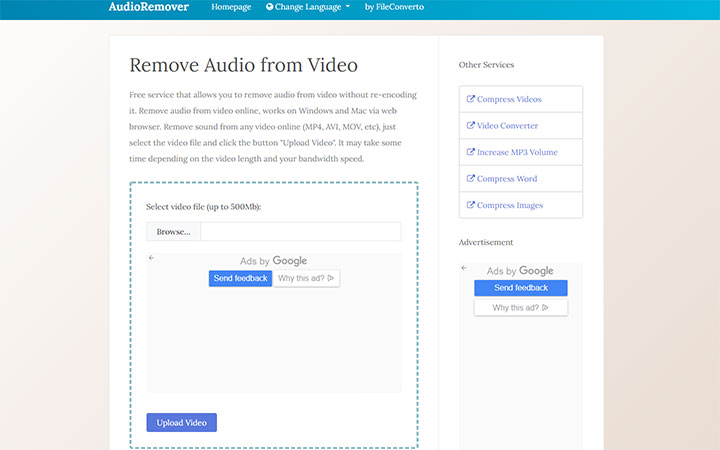
Task: Expand the Change Language dropdown
Action: click(308, 7)
